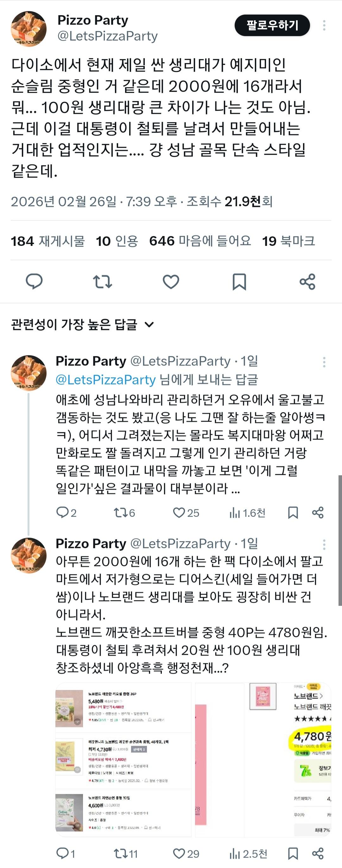Open more options on the second reply
The image size is (342, 868).
(324, 544)
